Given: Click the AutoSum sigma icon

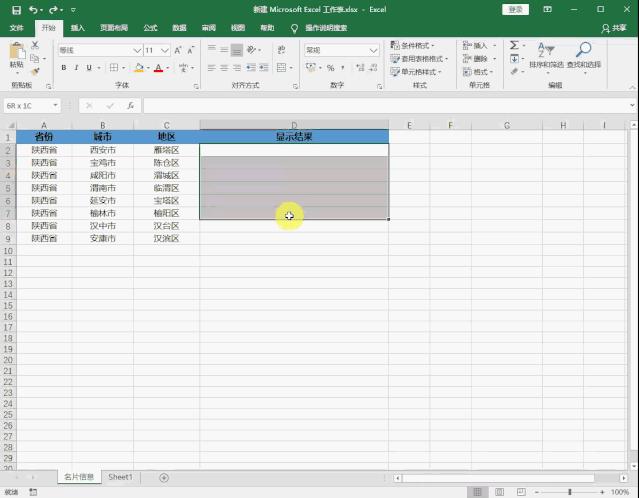Looking at the screenshot, I should coord(514,45).
